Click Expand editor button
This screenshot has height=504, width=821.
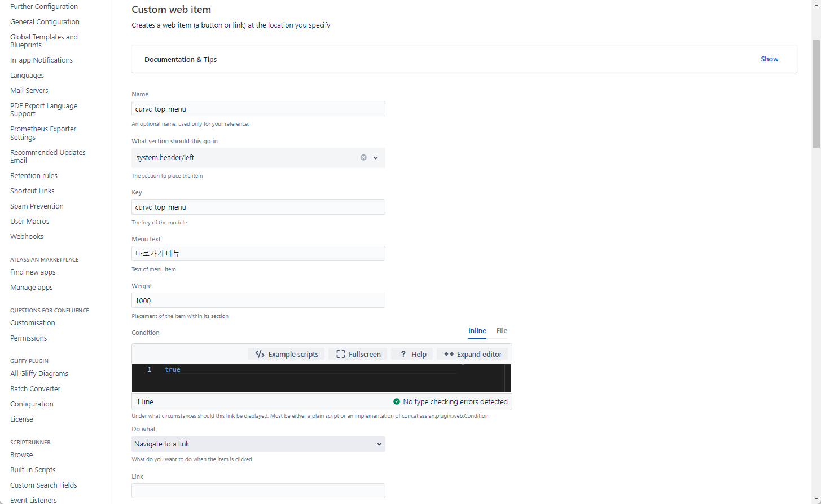[x=472, y=354]
